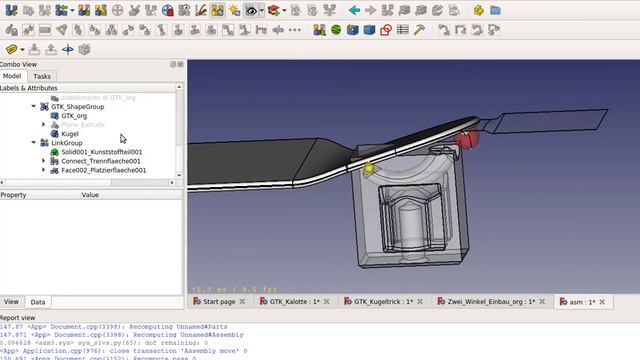Expand the Plane_Extrude tree node

(x=44, y=124)
